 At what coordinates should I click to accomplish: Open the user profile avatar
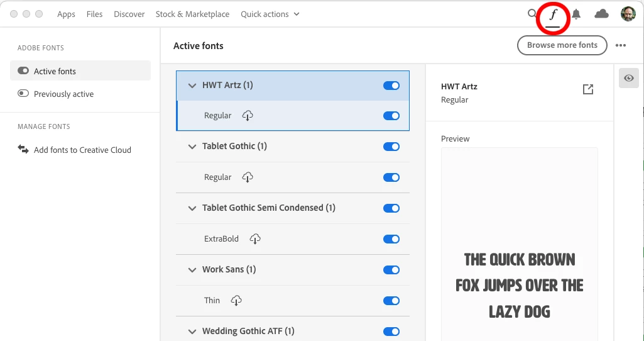[x=628, y=14]
